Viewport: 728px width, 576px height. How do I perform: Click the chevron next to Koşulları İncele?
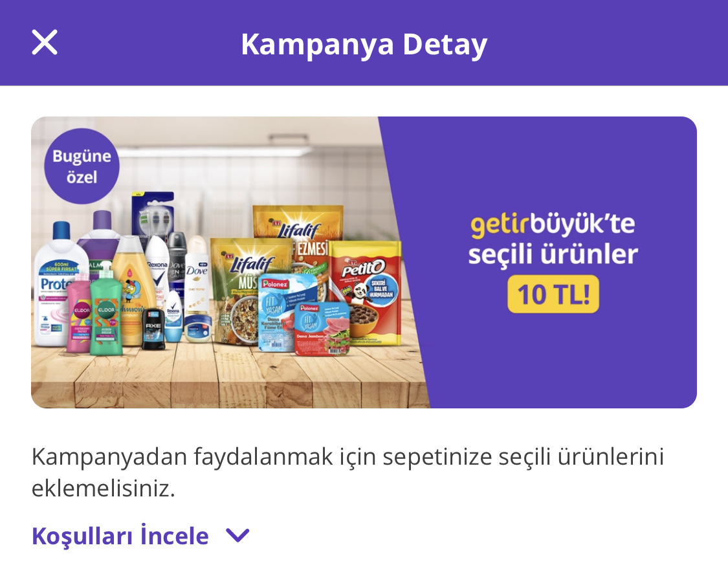tap(237, 536)
